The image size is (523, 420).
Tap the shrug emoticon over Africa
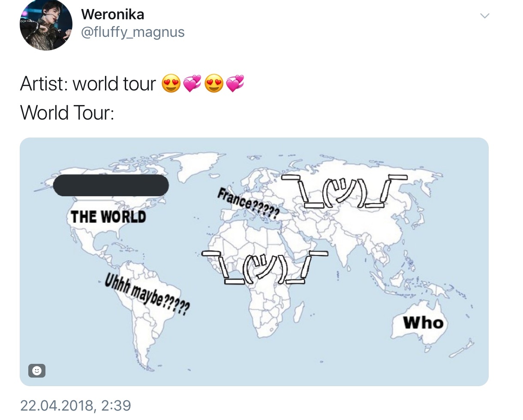(265, 267)
